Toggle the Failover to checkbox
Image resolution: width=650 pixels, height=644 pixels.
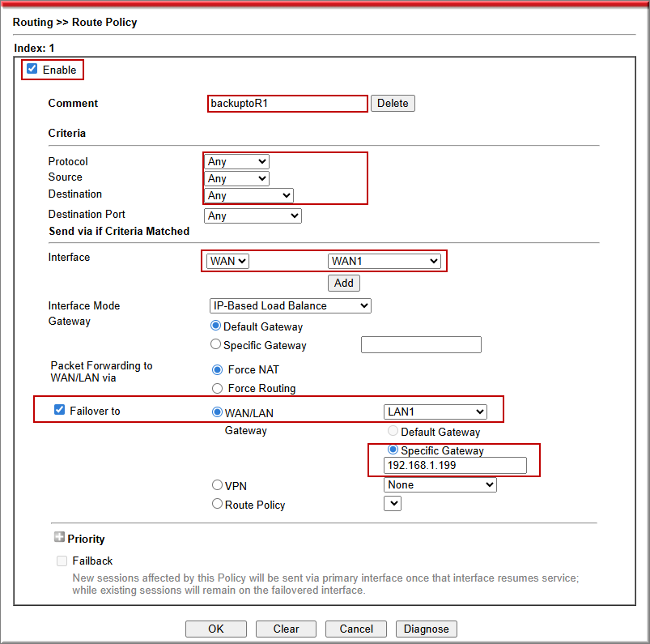59,411
